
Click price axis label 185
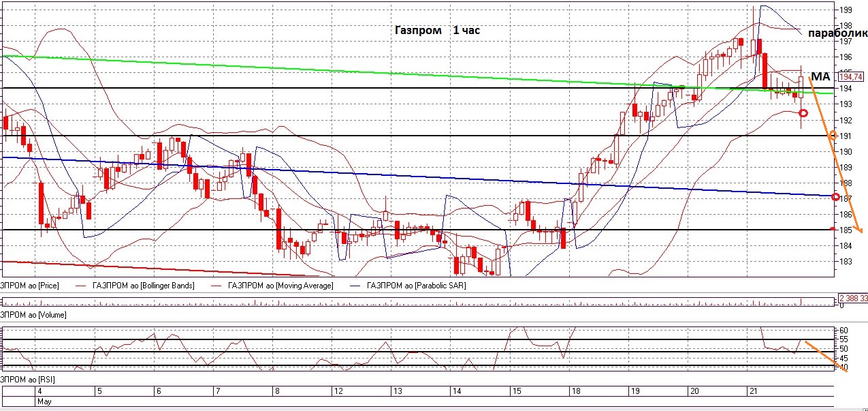point(847,230)
